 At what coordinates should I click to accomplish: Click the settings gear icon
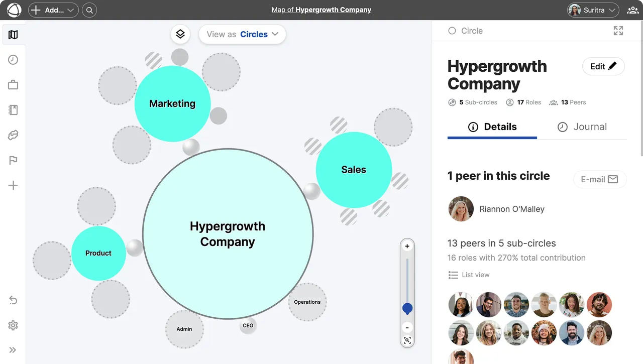point(13,325)
